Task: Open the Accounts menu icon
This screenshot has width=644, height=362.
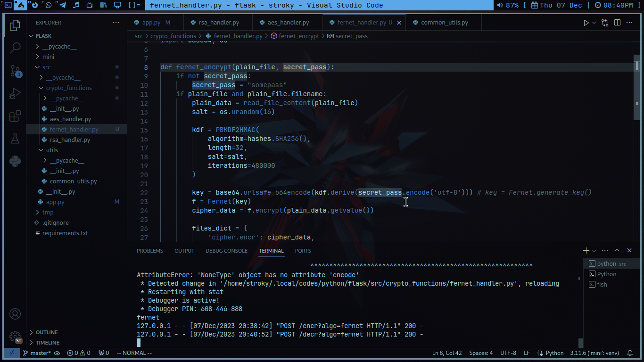Action: pos(15,314)
